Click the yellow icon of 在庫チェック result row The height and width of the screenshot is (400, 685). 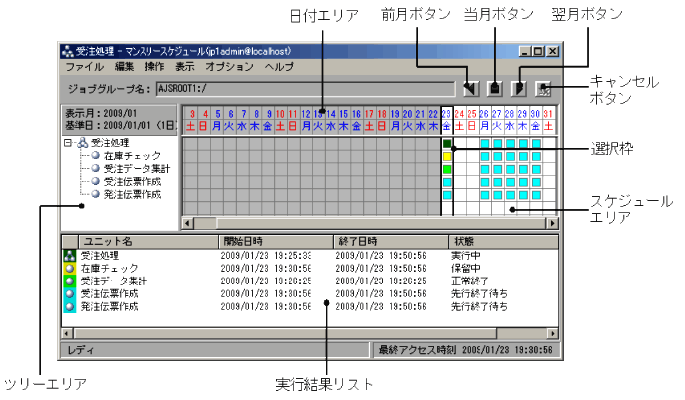69,268
